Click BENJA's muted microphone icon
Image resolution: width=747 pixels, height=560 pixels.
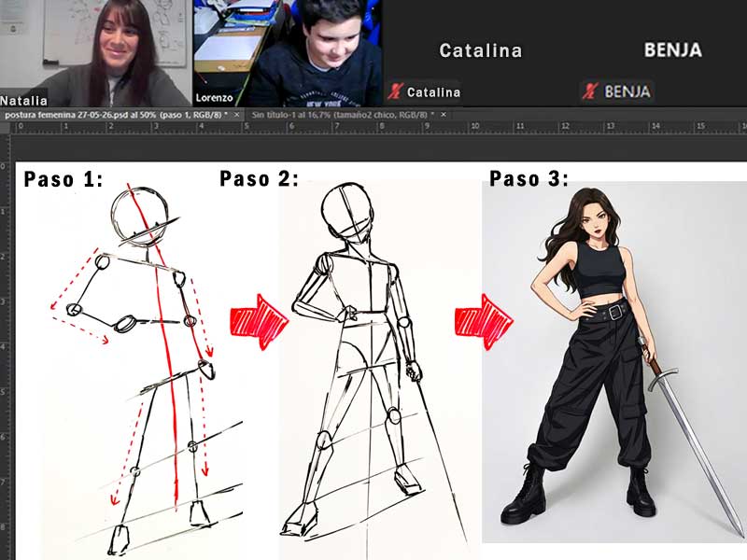pos(591,91)
